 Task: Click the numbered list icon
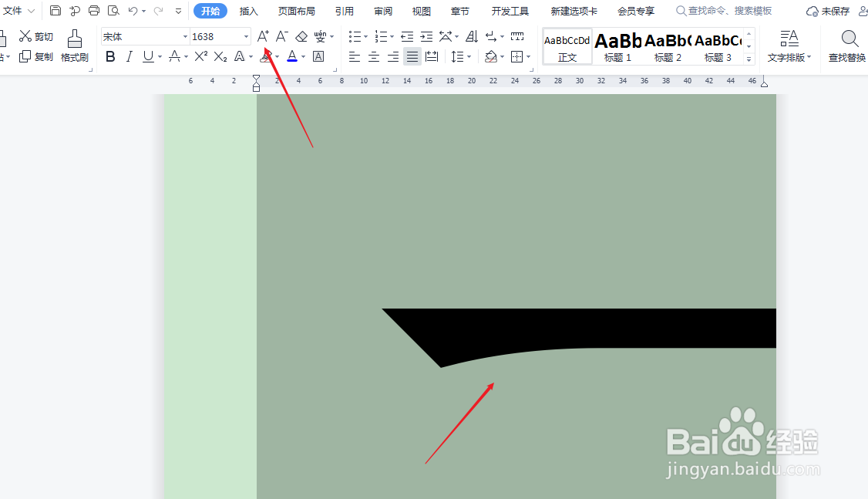(381, 36)
